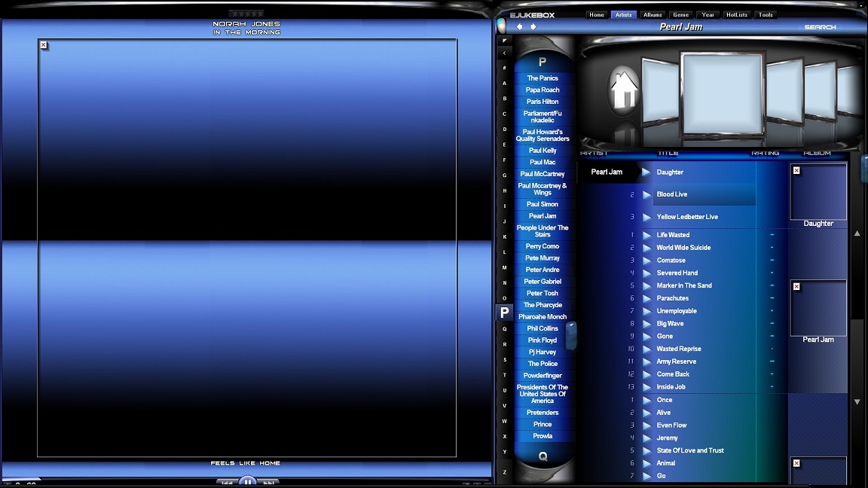This screenshot has width=868, height=488.
Task: Click the SEARCH button
Action: (x=820, y=27)
